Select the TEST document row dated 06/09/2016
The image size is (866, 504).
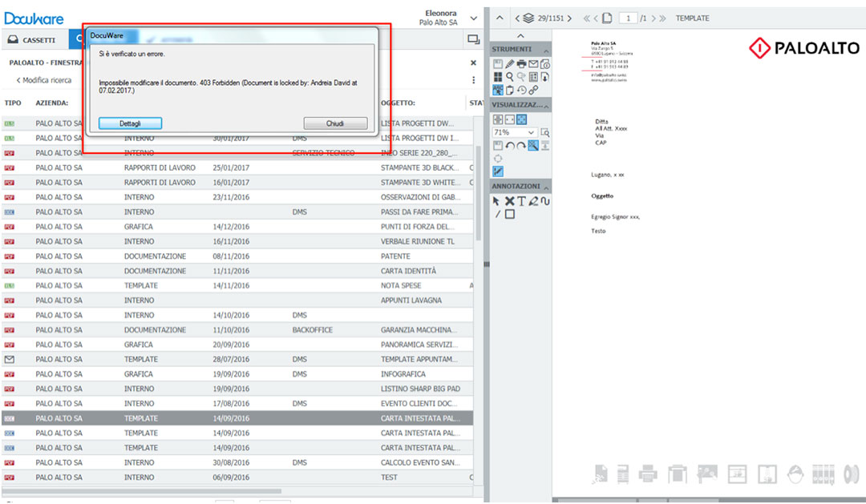pos(237,478)
